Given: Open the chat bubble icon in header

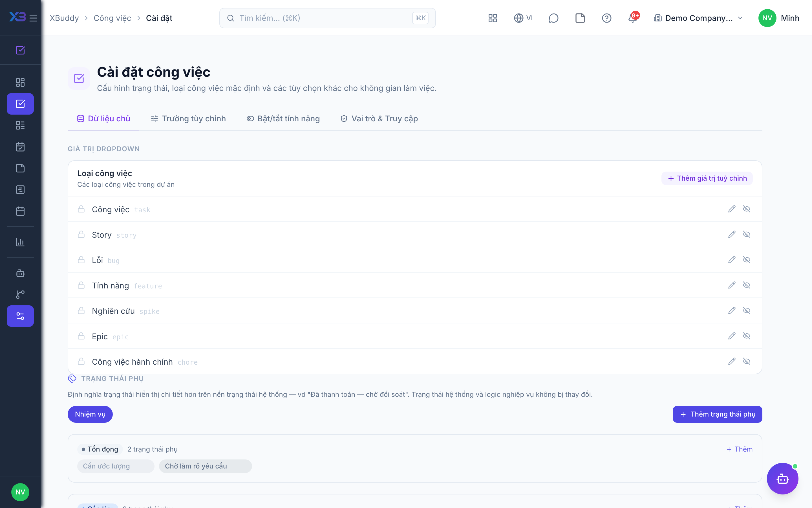Looking at the screenshot, I should point(553,18).
